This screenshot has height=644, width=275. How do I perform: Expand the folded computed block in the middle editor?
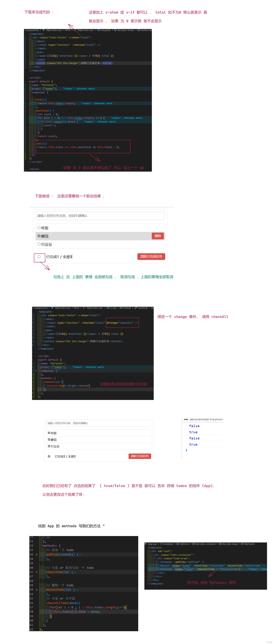[x=36, y=371]
